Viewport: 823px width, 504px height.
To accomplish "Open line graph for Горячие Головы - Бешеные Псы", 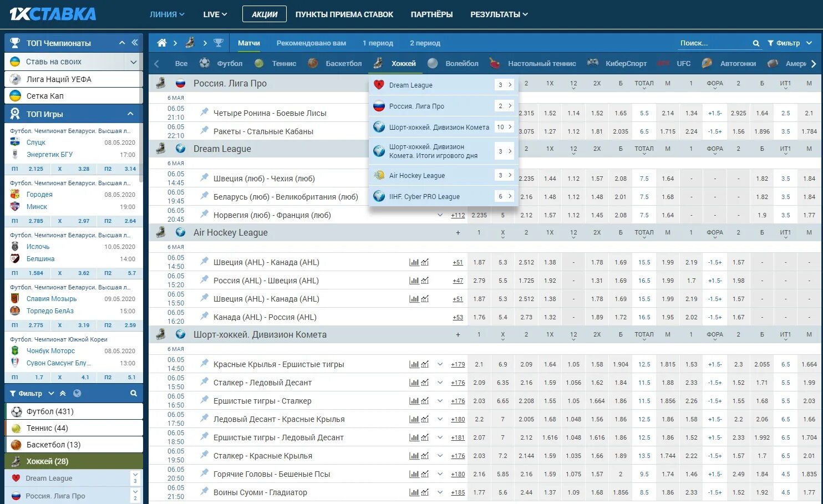I will click(x=425, y=474).
